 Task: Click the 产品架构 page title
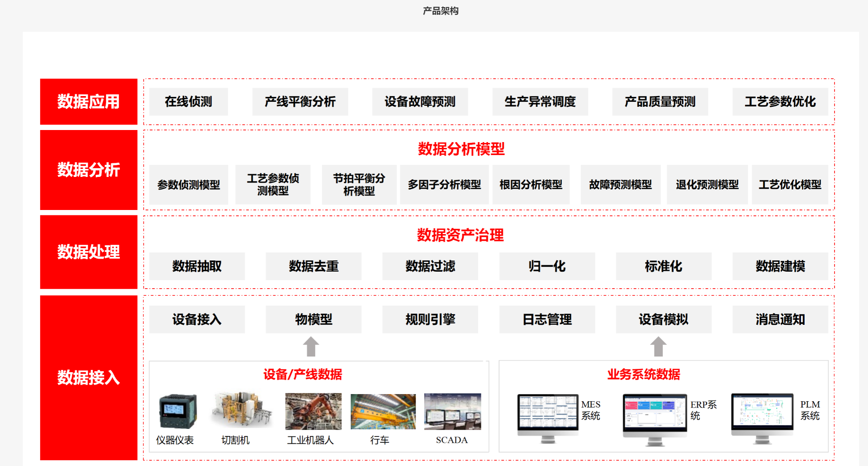pos(440,11)
